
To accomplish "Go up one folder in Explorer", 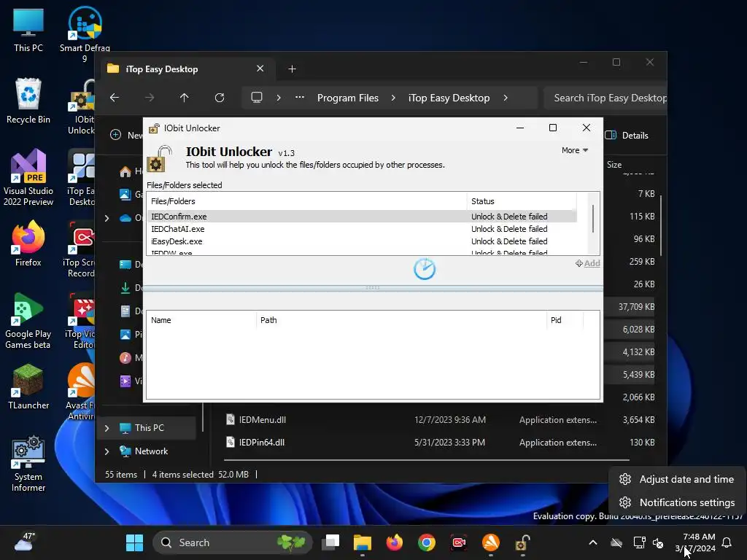I will point(185,98).
